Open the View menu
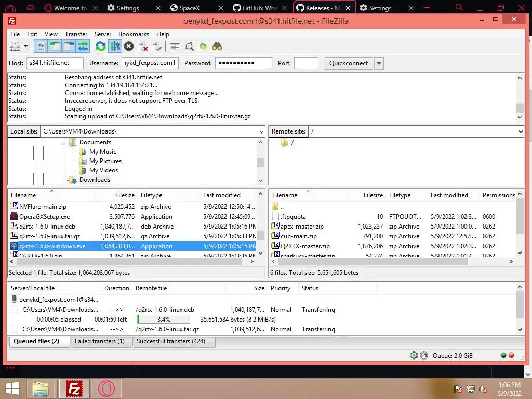This screenshot has height=399, width=532. pyautogui.click(x=51, y=34)
